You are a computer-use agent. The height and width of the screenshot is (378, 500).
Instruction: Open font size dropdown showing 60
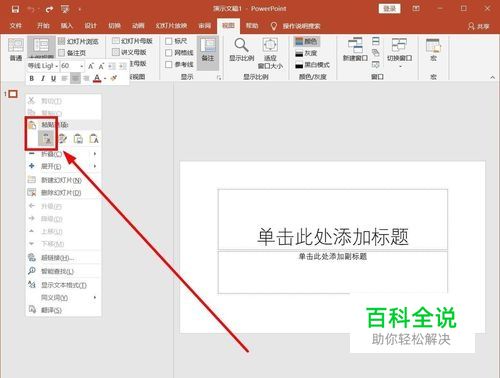[x=82, y=66]
